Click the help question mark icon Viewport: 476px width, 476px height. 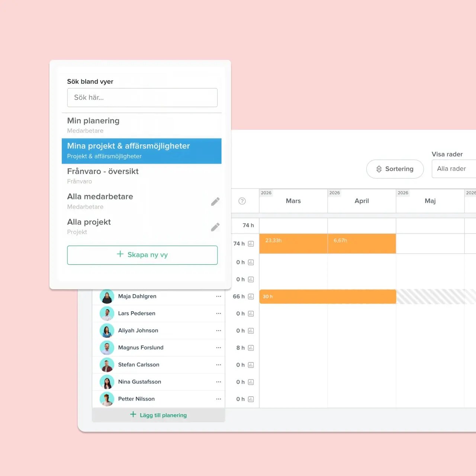(242, 201)
